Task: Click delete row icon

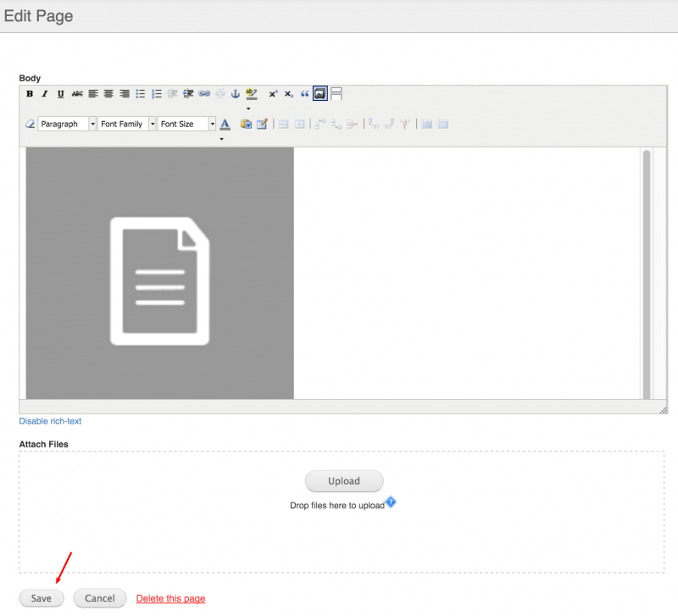Action: (352, 125)
